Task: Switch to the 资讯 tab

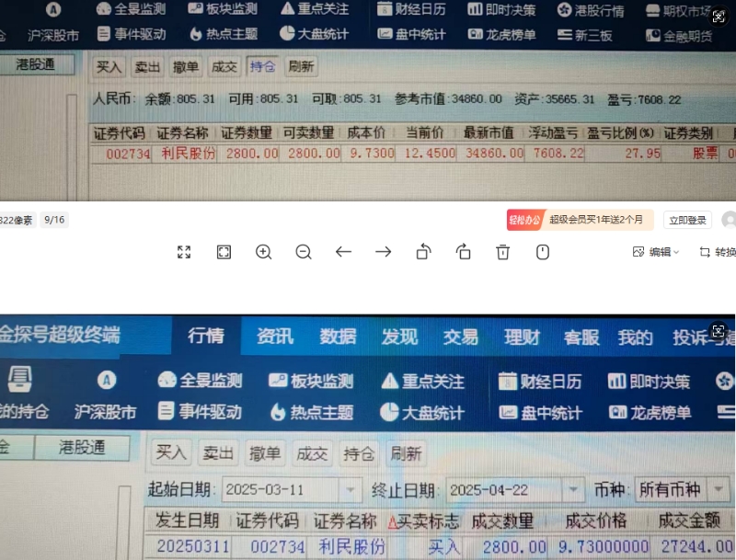Action: pos(274,337)
